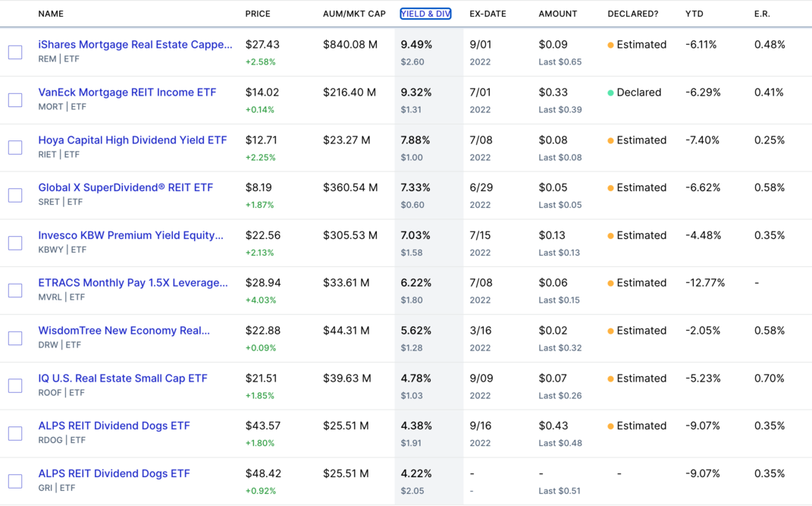812x506 pixels.
Task: Sort the table by the NAME column
Action: click(49, 14)
